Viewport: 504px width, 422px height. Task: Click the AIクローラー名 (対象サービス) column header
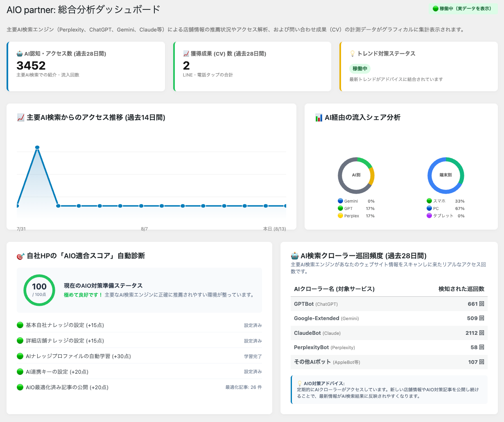click(334, 289)
